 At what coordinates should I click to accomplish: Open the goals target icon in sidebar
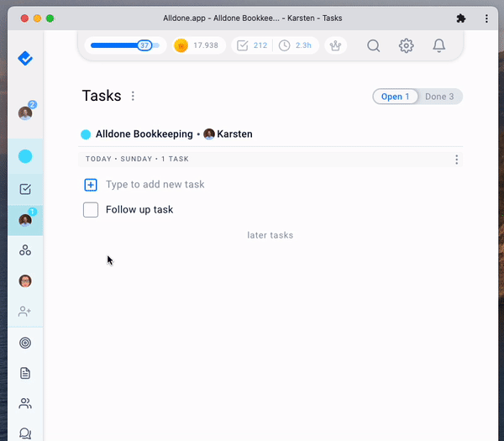pyautogui.click(x=25, y=343)
